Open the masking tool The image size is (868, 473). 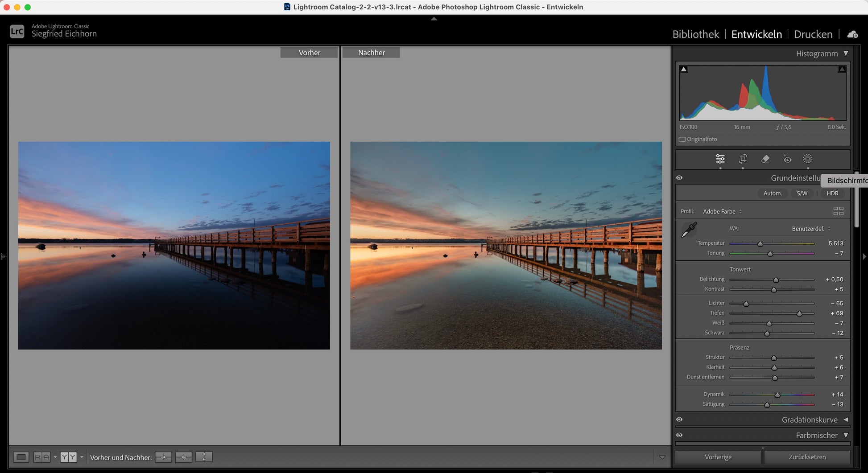(x=808, y=159)
